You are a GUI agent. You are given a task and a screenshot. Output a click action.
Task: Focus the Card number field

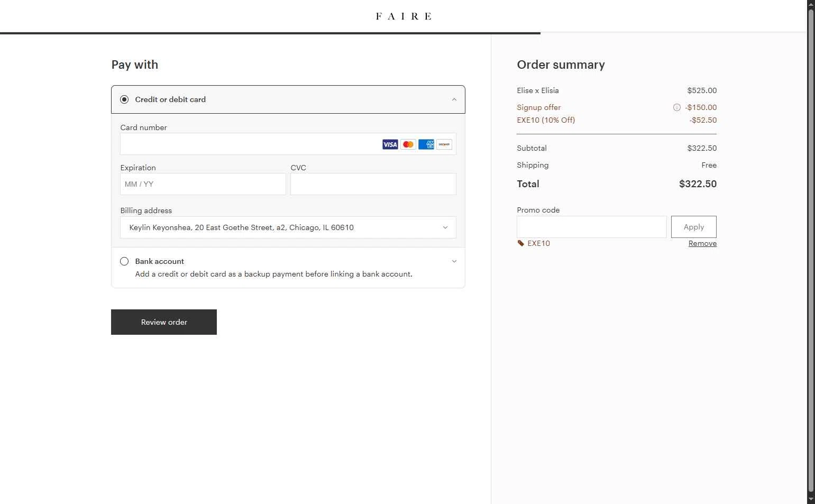(249, 144)
